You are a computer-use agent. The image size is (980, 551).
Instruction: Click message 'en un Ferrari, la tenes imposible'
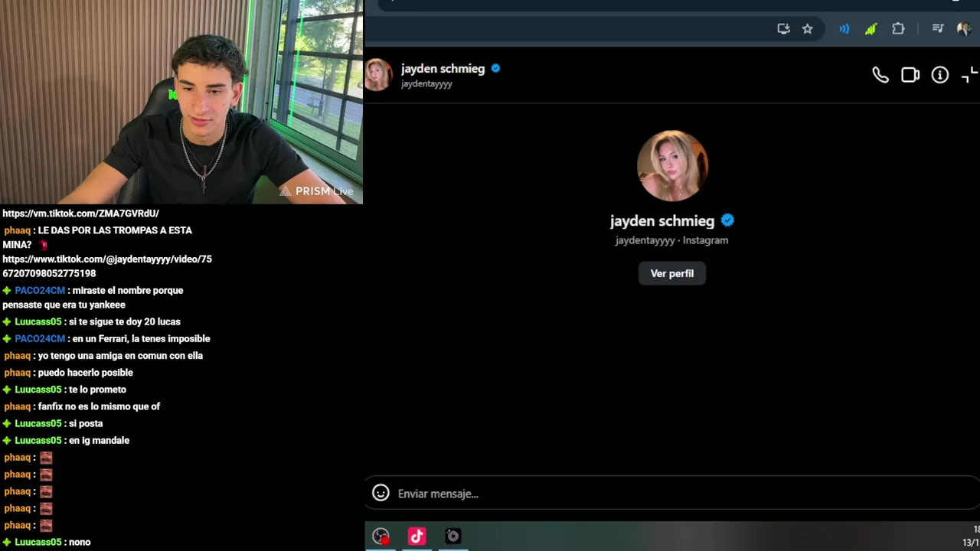[x=141, y=339]
